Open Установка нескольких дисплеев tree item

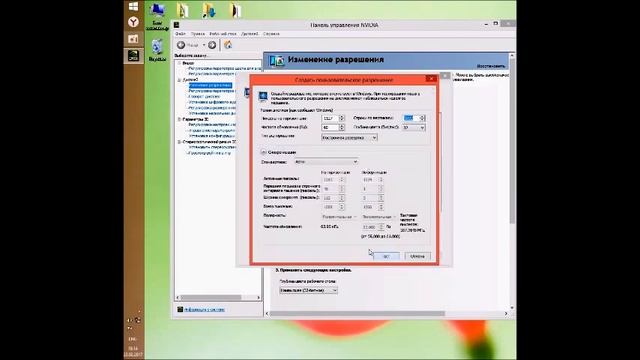(x=212, y=113)
